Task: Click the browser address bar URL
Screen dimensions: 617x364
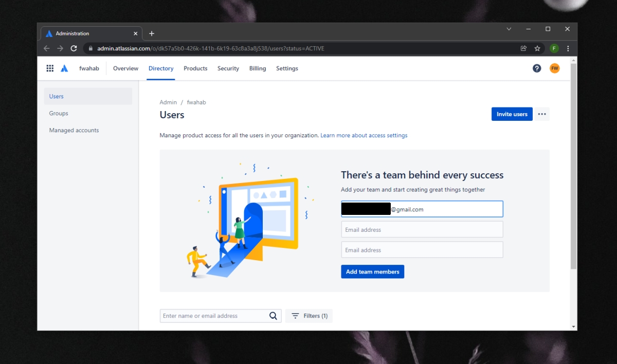Action: point(211,48)
